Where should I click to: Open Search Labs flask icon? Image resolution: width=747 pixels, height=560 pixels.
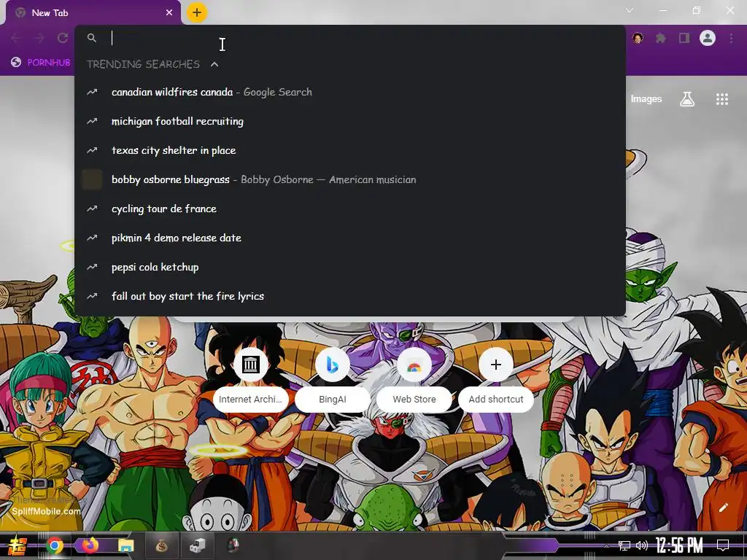pos(687,99)
